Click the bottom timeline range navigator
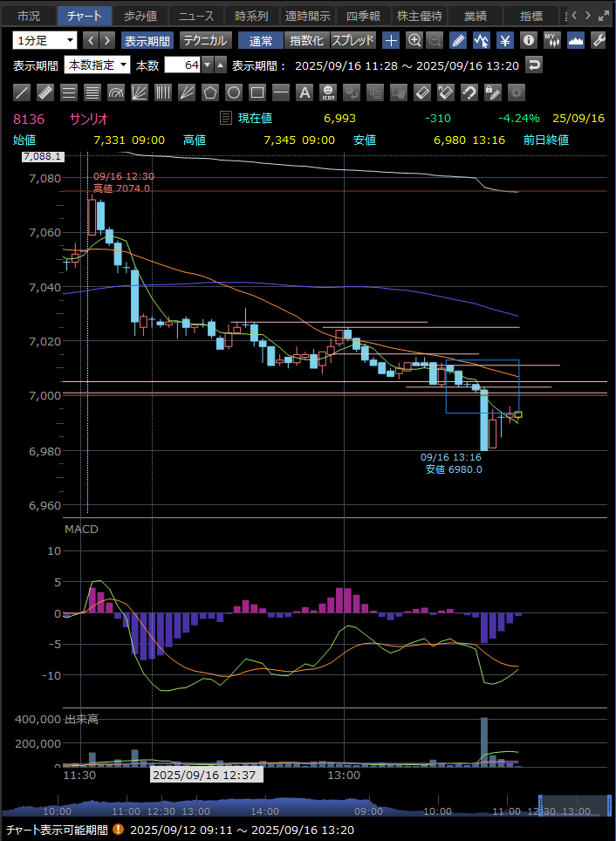616x841 pixels. click(x=305, y=805)
